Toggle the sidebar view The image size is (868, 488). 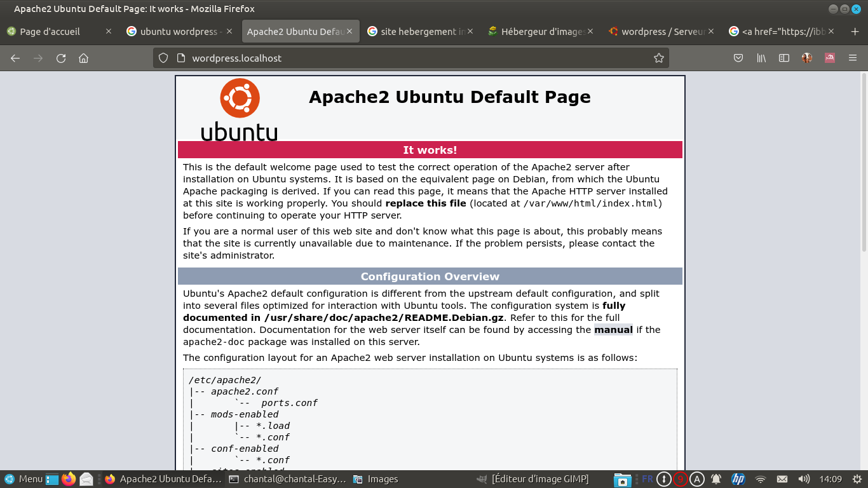point(784,58)
